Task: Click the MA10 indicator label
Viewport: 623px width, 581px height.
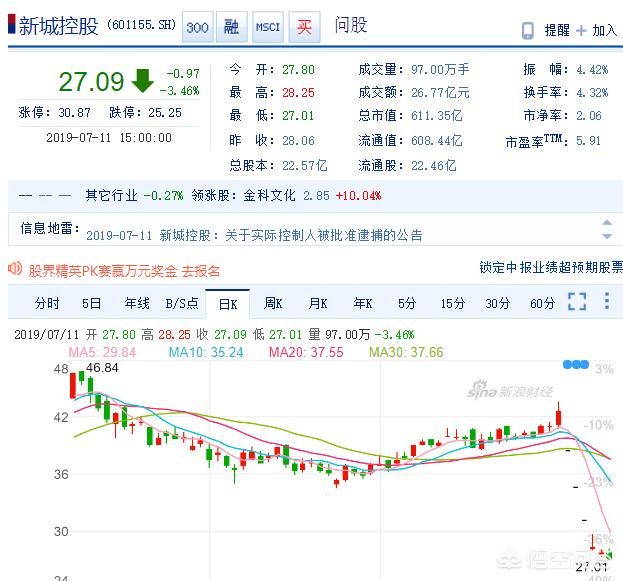Action: click(206, 352)
